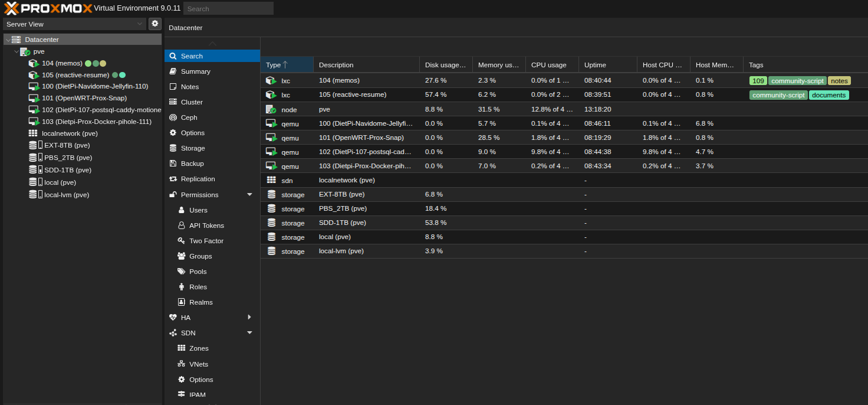The image size is (868, 405).
Task: Click the gear icon beside Server View
Action: pos(155,24)
